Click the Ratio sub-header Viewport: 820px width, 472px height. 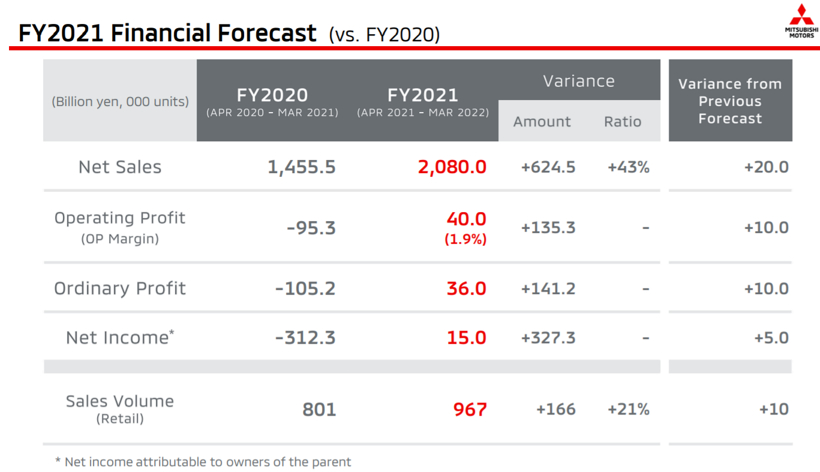(x=623, y=121)
